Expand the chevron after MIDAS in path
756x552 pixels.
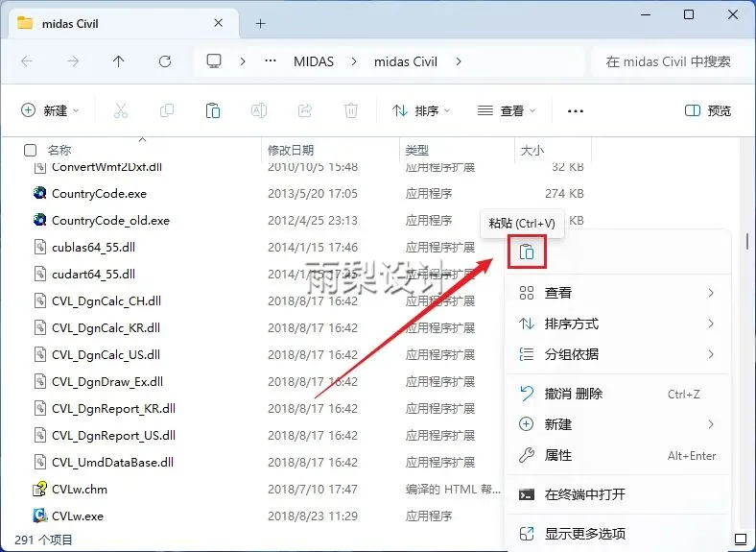354,61
